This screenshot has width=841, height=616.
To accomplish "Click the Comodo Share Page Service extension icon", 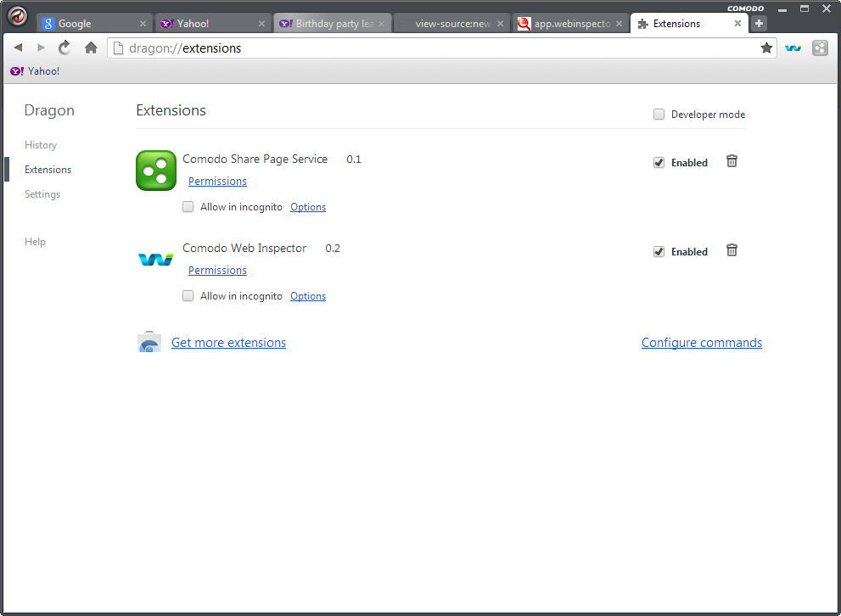I will (x=155, y=170).
